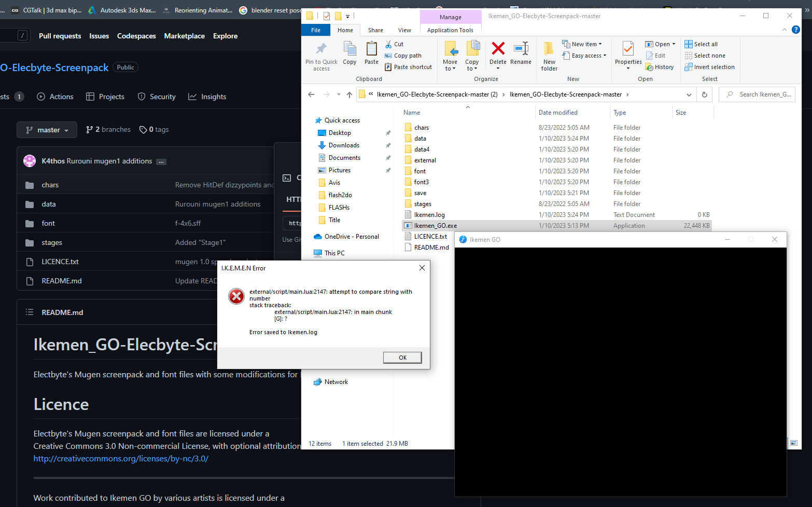Open the File menu in Explorer

tap(315, 30)
